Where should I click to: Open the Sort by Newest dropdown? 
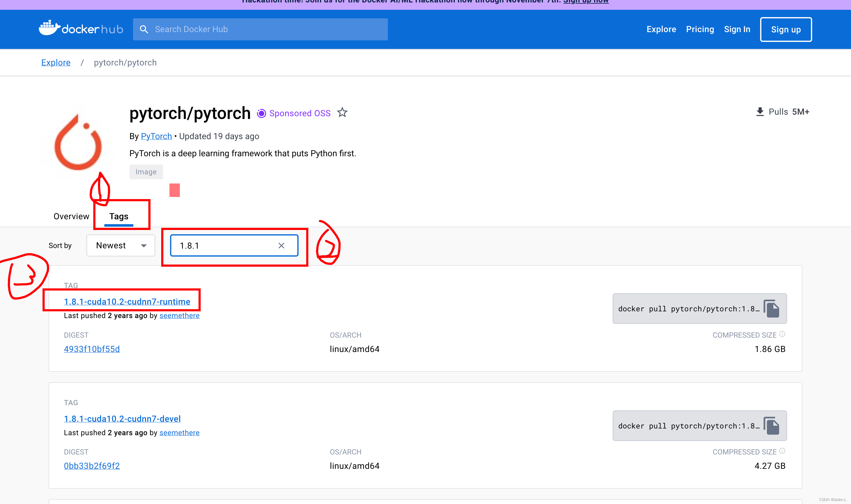121,246
